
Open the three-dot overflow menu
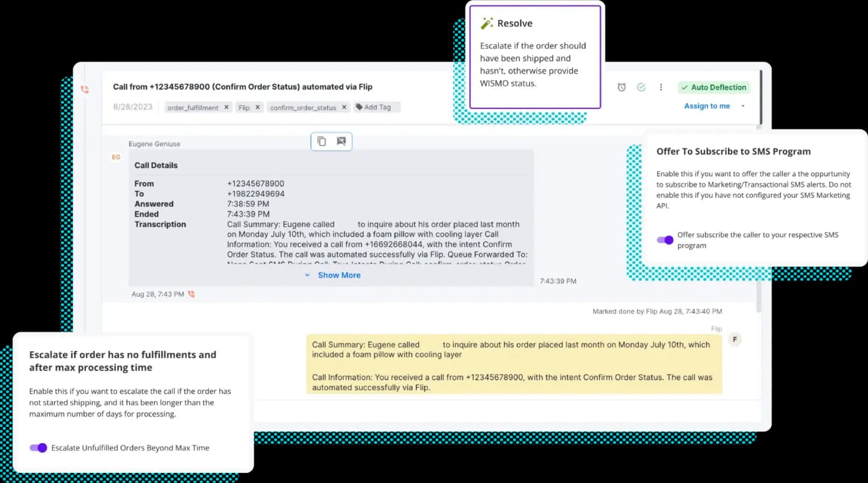pyautogui.click(x=661, y=88)
